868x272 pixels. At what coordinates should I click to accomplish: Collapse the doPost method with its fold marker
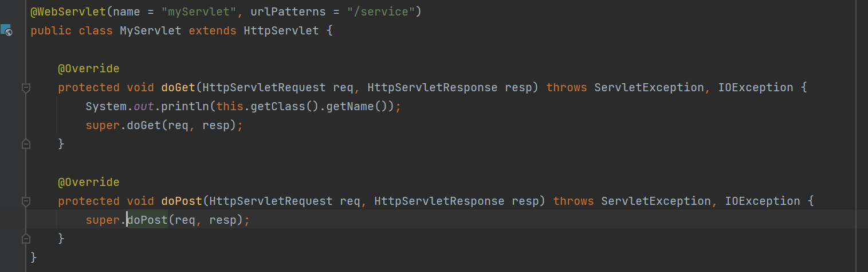point(25,201)
